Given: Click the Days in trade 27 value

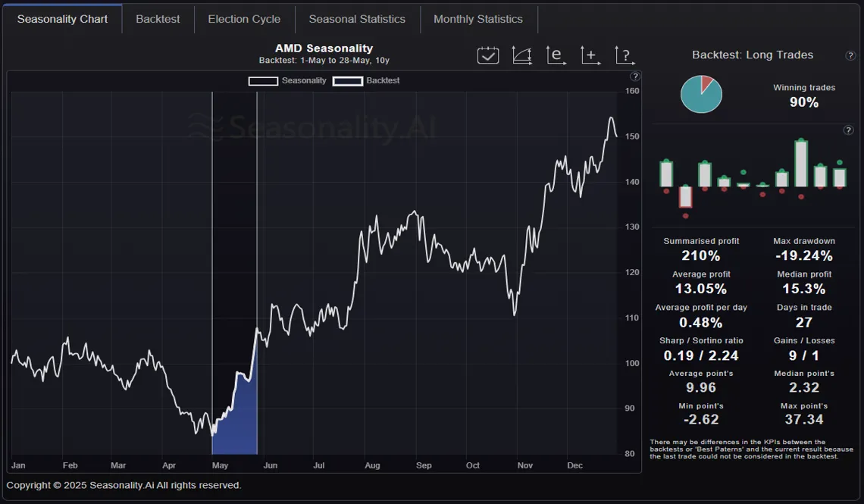Looking at the screenshot, I should click(x=804, y=322).
